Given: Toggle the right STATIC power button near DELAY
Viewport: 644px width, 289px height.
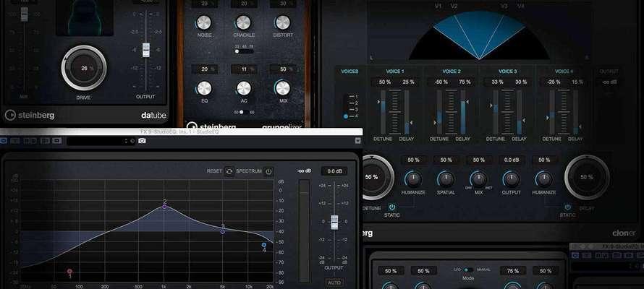Looking at the screenshot, I should tap(567, 207).
